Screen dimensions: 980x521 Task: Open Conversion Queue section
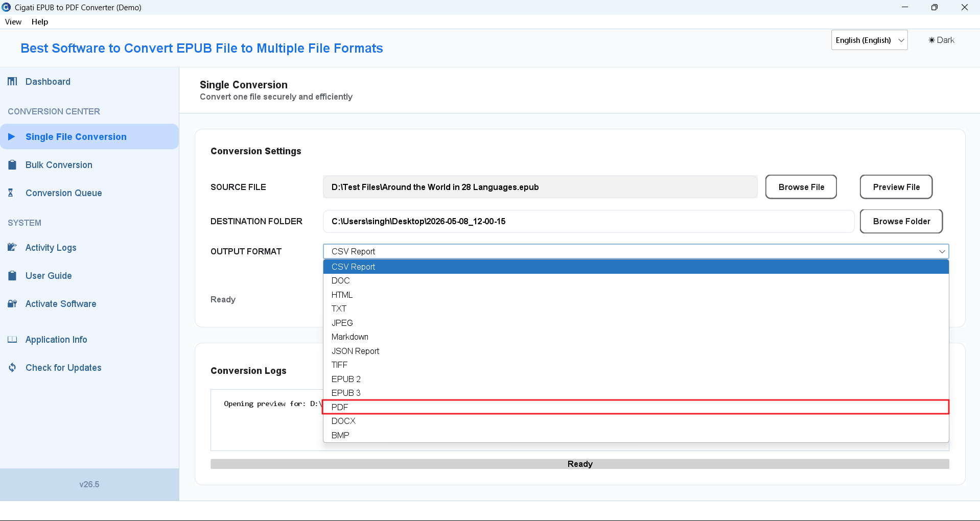click(x=64, y=193)
